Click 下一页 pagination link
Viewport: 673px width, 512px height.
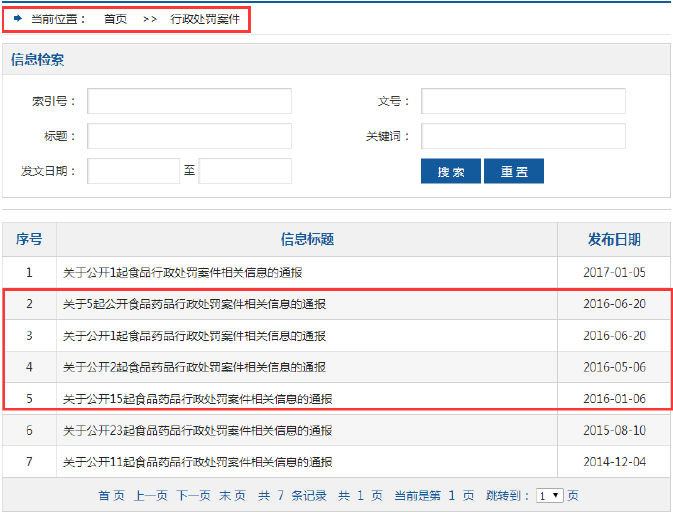(x=193, y=496)
